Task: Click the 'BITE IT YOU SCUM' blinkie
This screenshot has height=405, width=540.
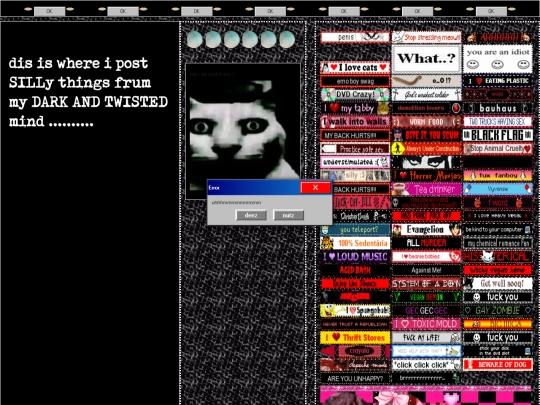Action: coord(426,135)
